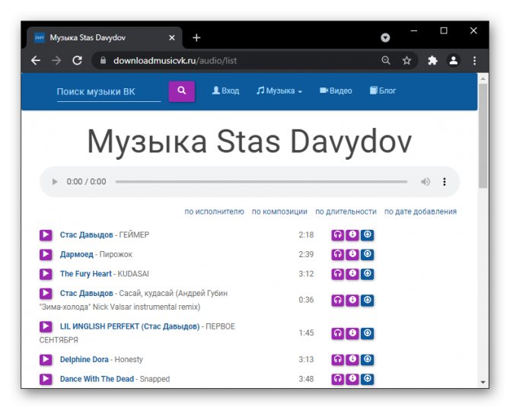Click info icon for Пирожок row
Image resolution: width=510 pixels, height=420 pixels.
352,254
